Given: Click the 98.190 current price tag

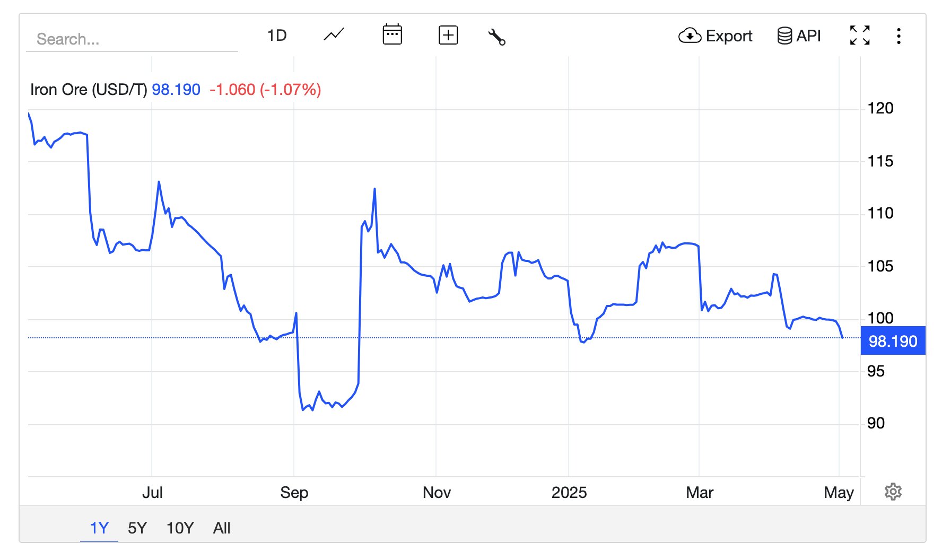Looking at the screenshot, I should click(x=893, y=341).
